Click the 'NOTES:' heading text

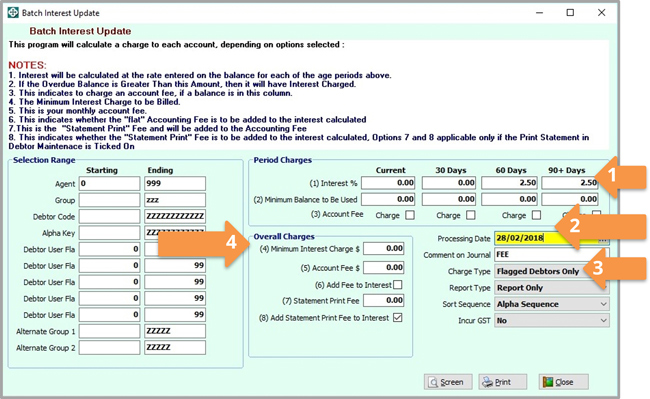click(28, 65)
